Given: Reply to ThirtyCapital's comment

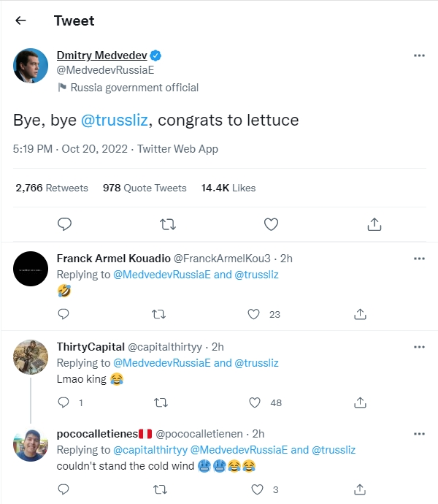Looking at the screenshot, I should click(x=64, y=402).
